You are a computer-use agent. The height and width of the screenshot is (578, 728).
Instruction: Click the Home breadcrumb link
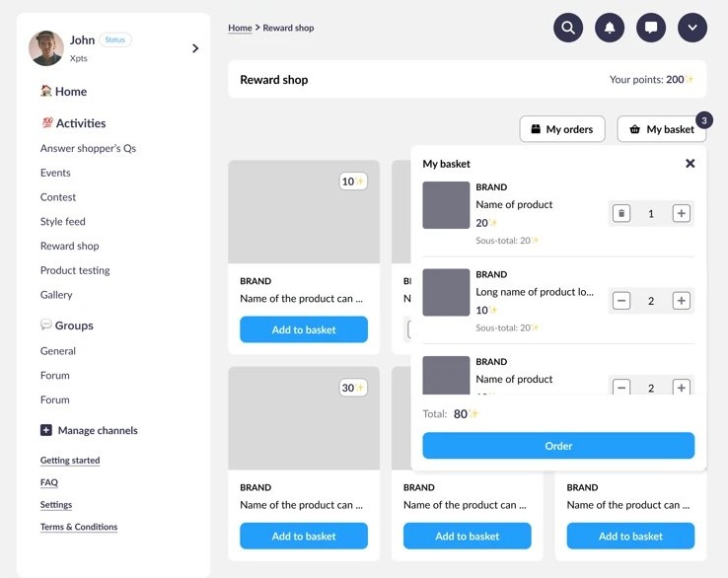(240, 28)
